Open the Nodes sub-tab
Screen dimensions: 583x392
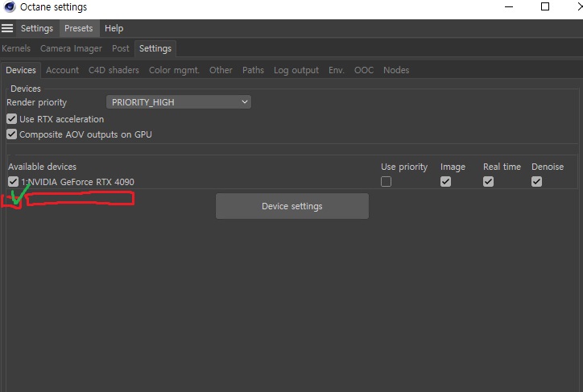click(396, 70)
